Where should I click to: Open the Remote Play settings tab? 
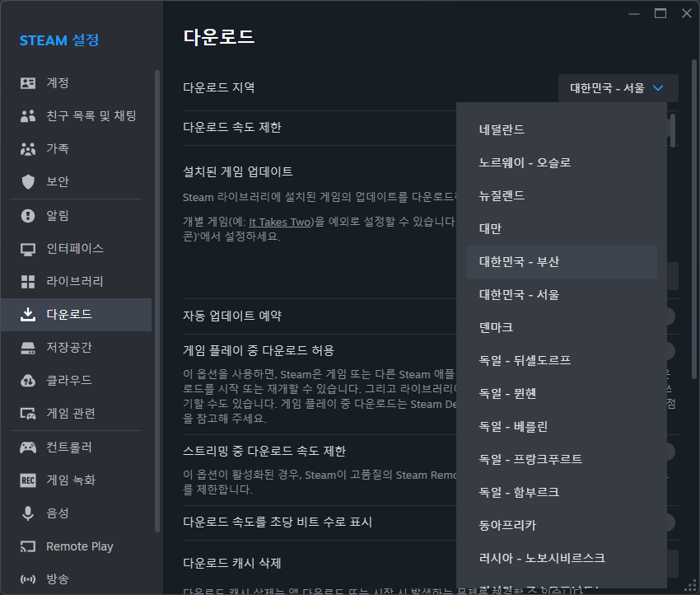click(x=76, y=546)
